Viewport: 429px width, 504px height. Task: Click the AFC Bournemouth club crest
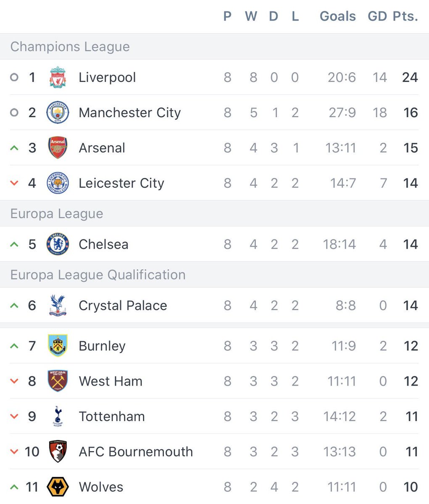(x=58, y=451)
